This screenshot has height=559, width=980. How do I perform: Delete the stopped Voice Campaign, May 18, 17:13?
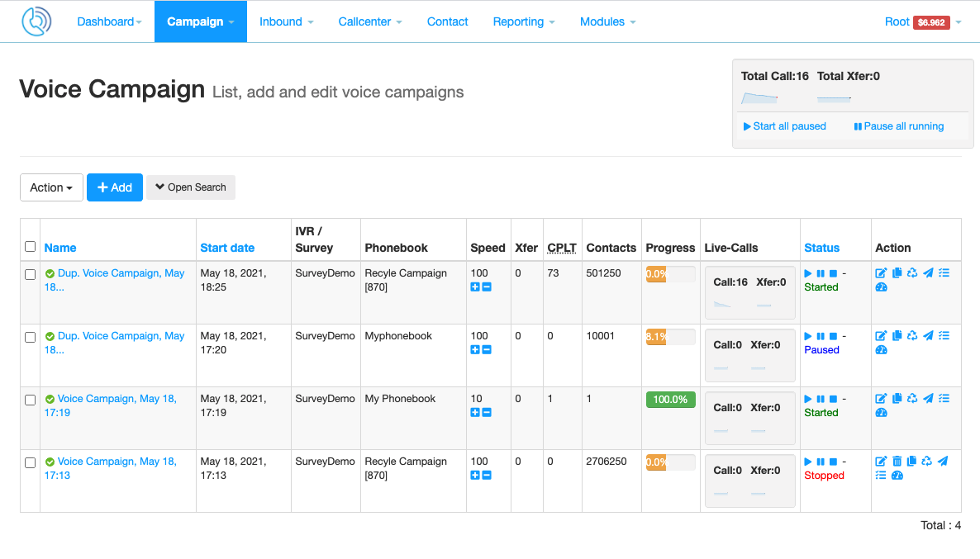pos(897,461)
